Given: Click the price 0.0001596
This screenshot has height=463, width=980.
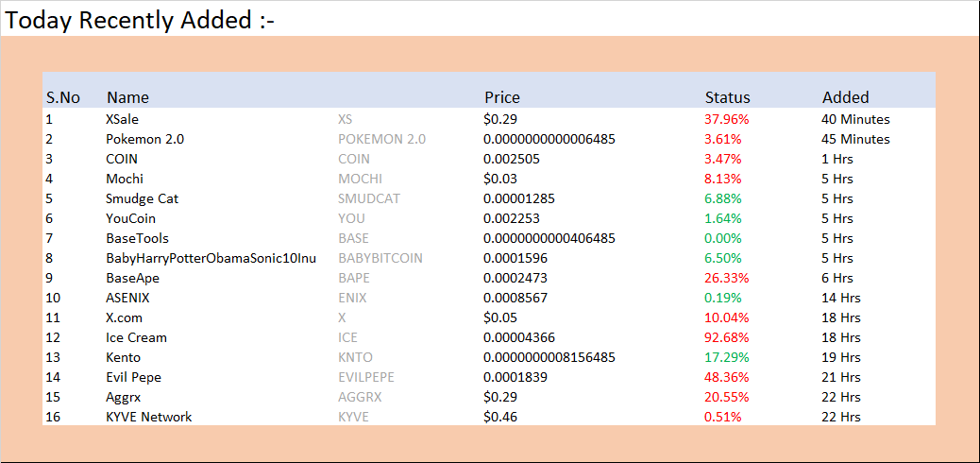Looking at the screenshot, I should (x=515, y=258).
